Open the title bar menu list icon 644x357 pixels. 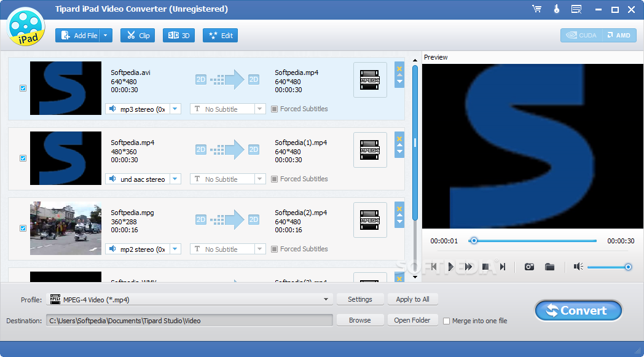point(576,9)
